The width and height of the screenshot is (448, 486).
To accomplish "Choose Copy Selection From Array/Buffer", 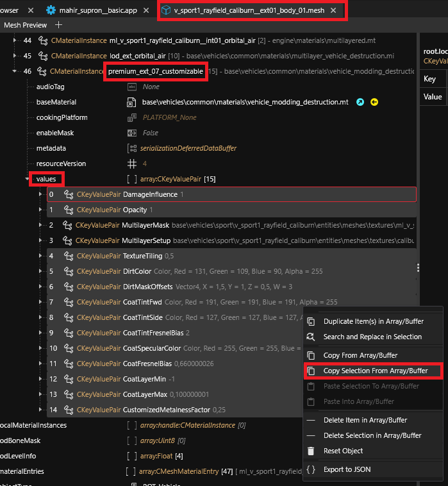I will (375, 371).
